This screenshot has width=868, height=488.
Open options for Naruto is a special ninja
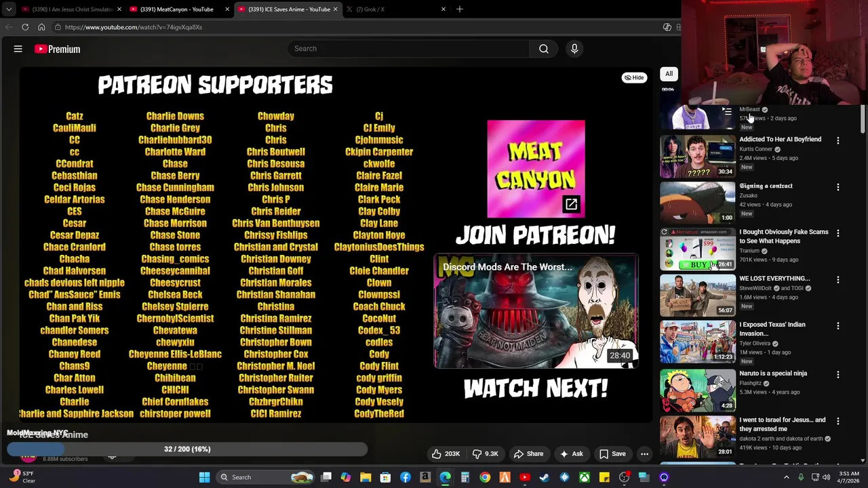pos(838,375)
